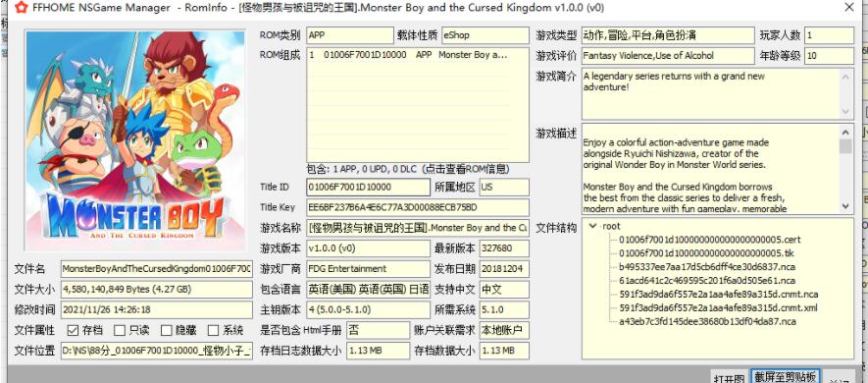Image resolution: width=868 pixels, height=383 pixels.
Task: Click the 游戏类型 genre field
Action: (668, 35)
